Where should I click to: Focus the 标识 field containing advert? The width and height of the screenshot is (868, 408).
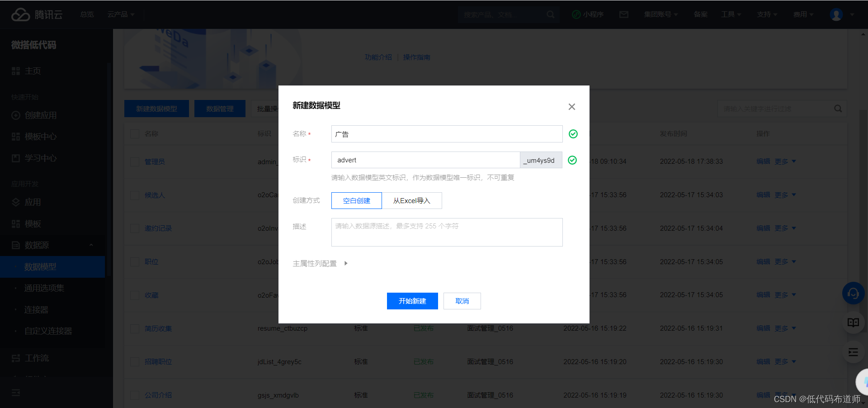425,160
